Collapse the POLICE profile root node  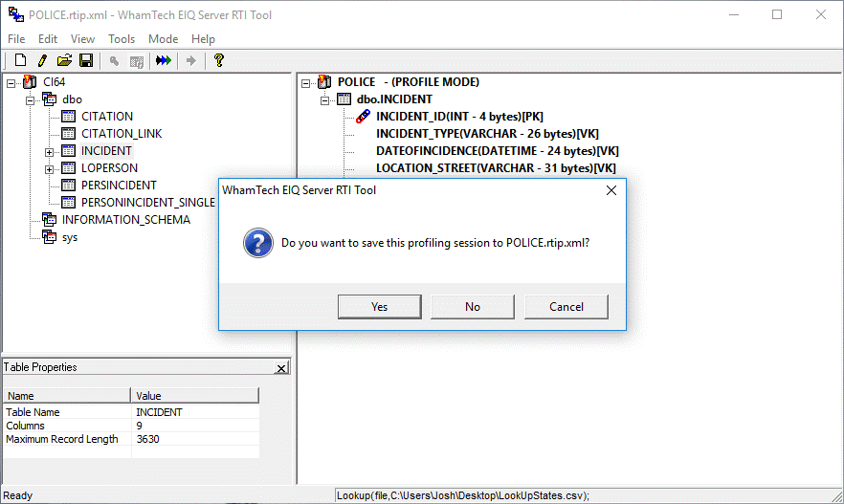point(306,83)
